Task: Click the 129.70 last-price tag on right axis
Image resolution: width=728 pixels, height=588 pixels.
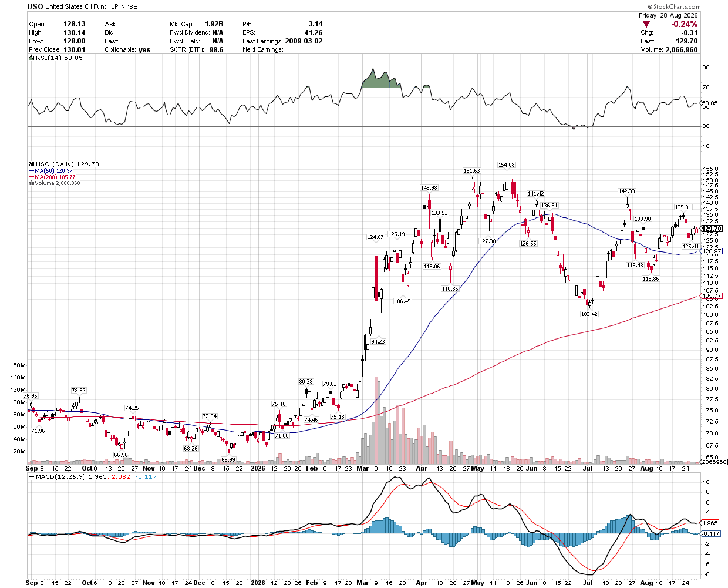Action: pos(712,229)
